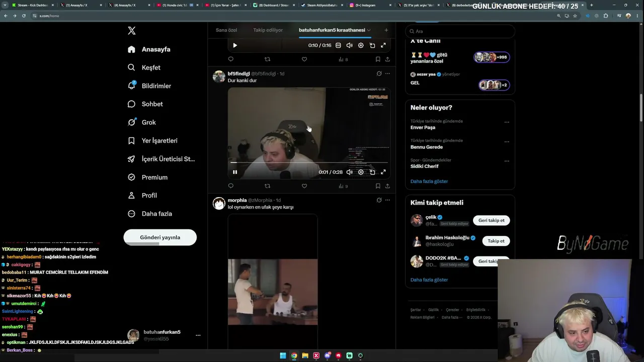Open more options on bf5findigi post
Screen dimensions: 644x362
point(387,73)
